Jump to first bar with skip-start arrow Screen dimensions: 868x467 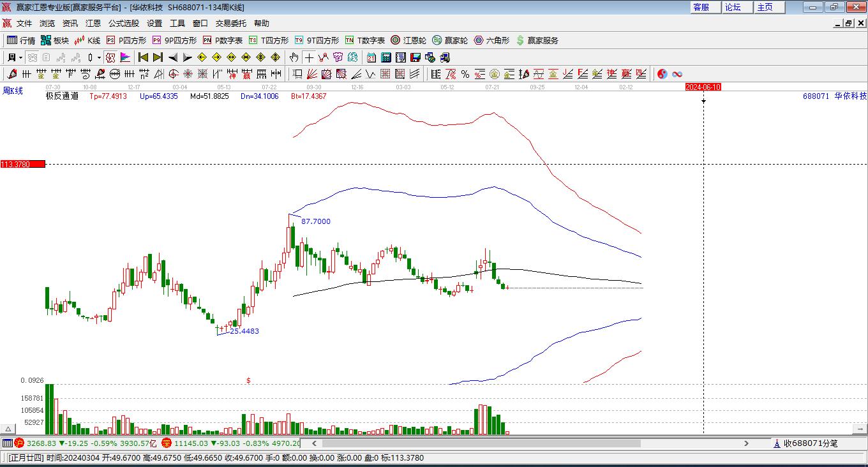143,57
